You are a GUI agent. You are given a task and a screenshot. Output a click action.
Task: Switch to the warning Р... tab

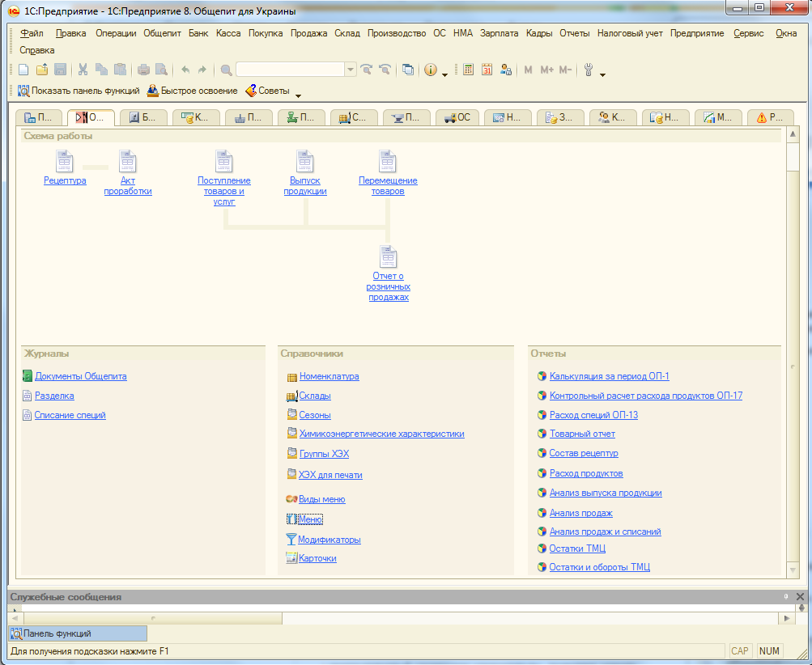tap(770, 117)
